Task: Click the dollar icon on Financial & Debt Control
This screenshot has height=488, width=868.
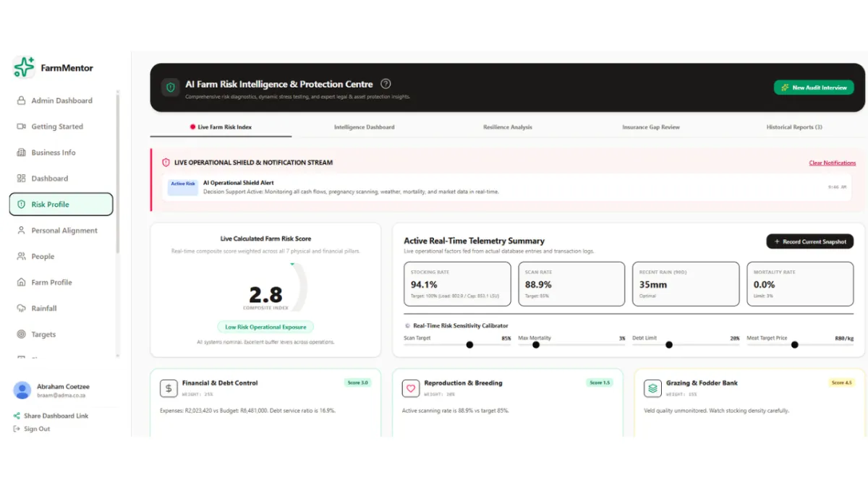Action: (169, 388)
